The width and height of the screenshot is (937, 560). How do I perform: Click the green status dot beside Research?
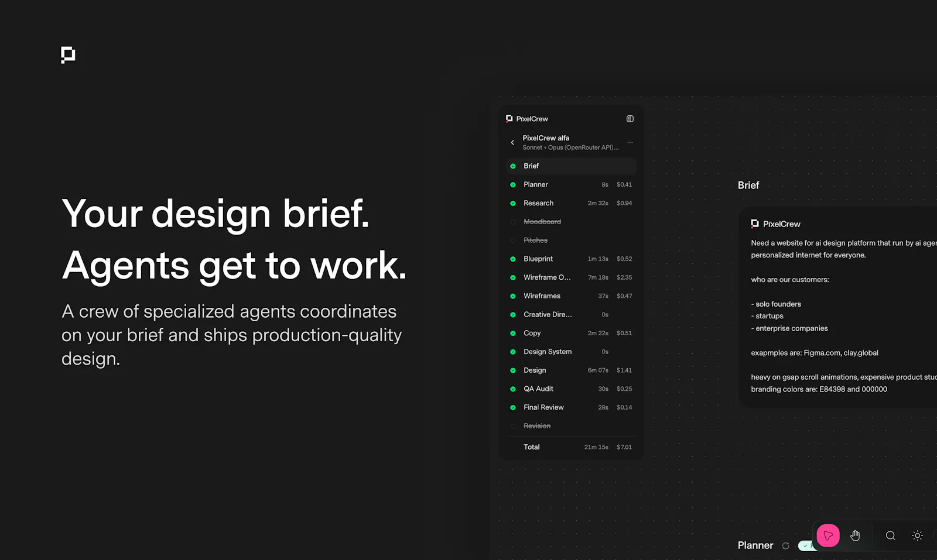pos(513,204)
